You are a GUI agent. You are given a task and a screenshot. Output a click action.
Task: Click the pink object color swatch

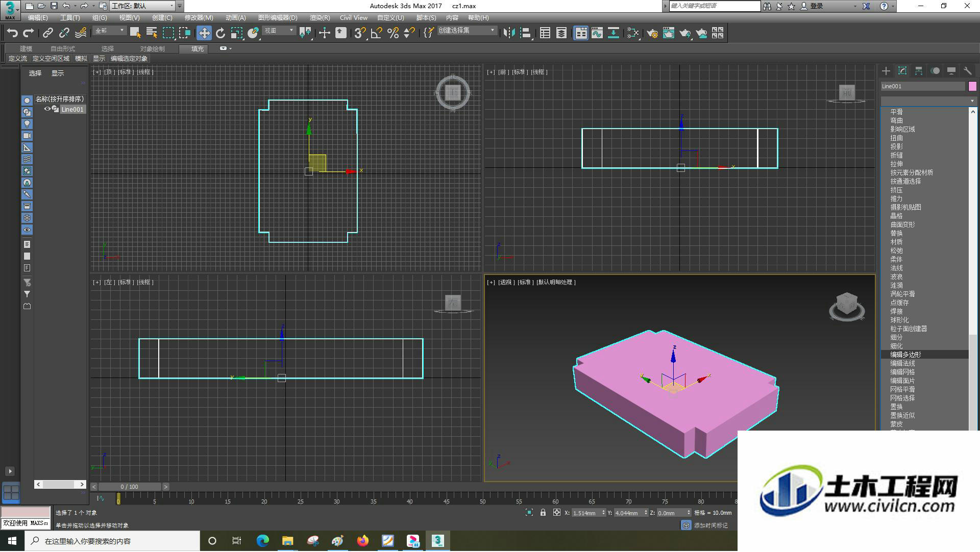point(972,86)
